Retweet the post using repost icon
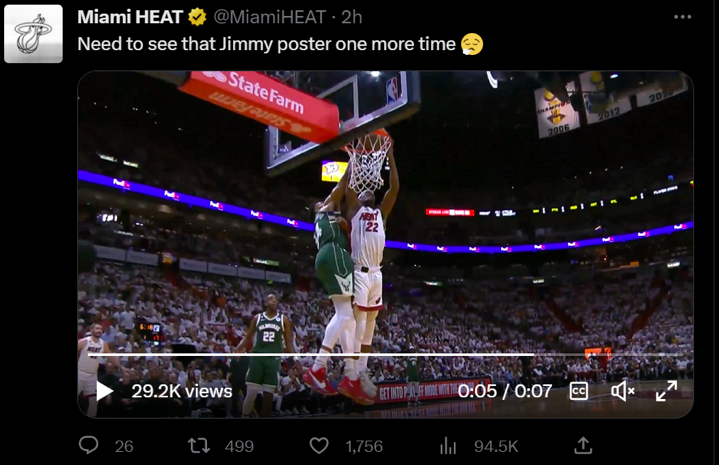 coord(199,445)
